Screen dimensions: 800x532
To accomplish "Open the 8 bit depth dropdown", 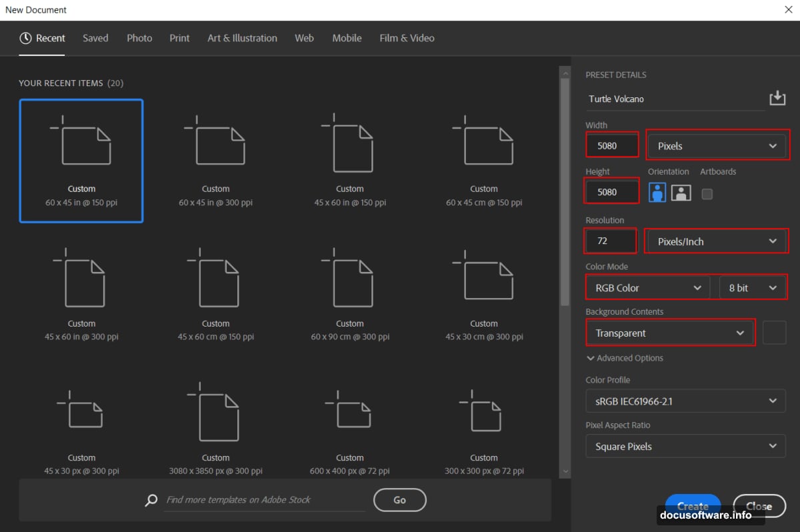I will tap(752, 287).
